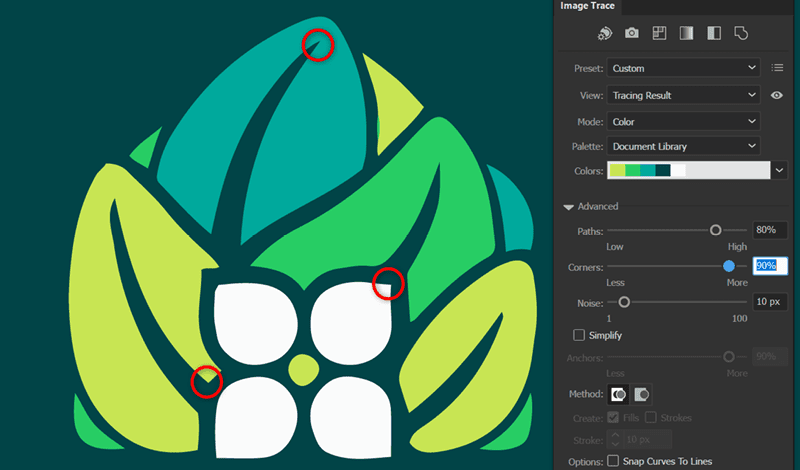Image resolution: width=800 pixels, height=470 pixels.
Task: Click the Image Trace panel tab
Action: click(x=587, y=6)
